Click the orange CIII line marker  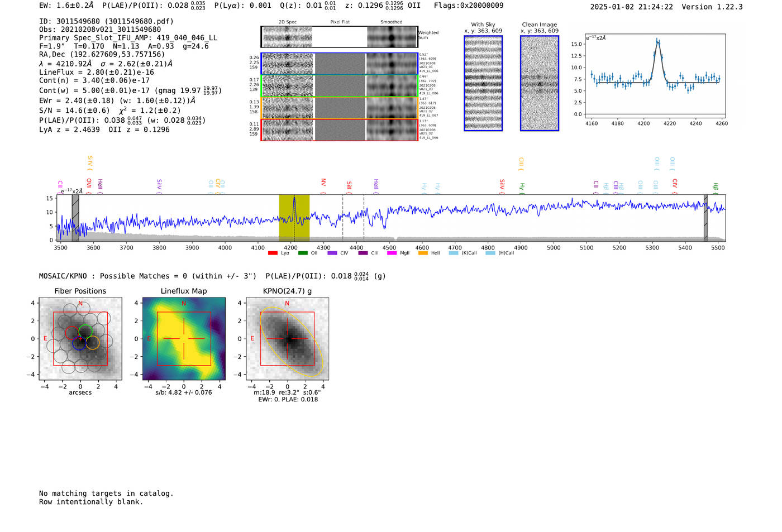pyautogui.click(x=521, y=164)
